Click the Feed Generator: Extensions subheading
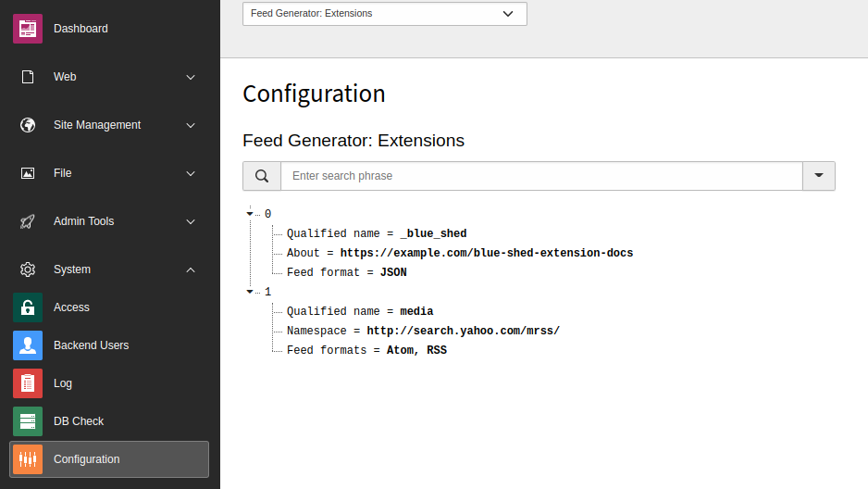 point(353,141)
